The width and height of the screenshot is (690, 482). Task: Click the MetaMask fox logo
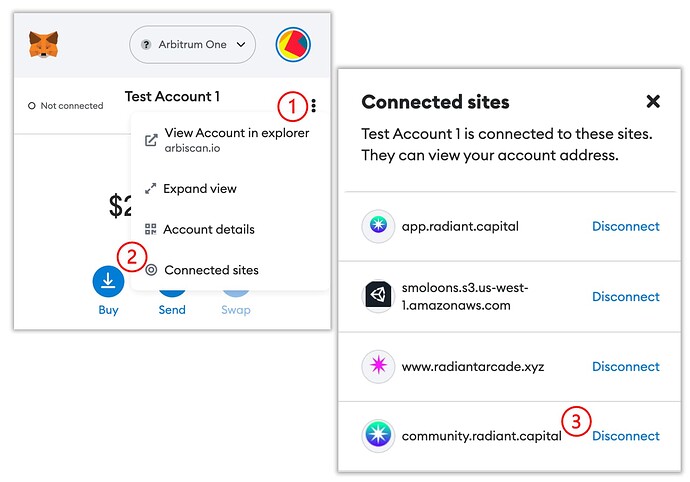click(43, 44)
